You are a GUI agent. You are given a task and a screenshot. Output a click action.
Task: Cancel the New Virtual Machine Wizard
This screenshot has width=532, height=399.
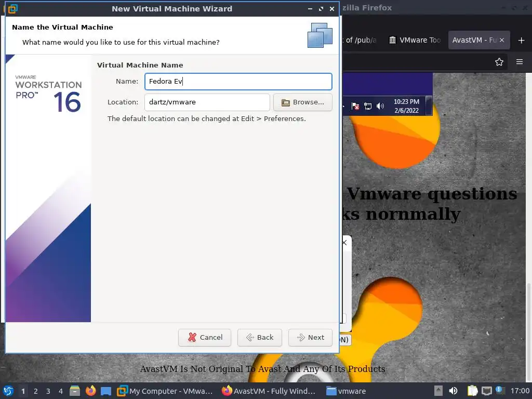click(205, 338)
